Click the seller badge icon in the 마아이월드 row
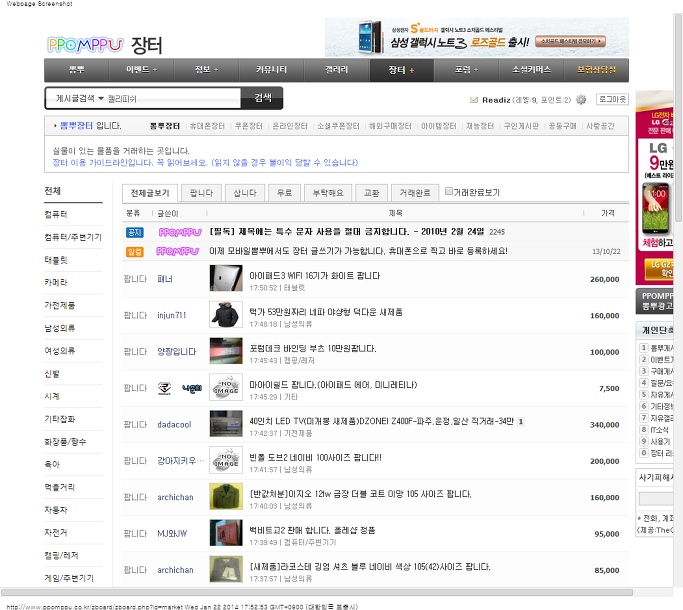 [x=164, y=388]
